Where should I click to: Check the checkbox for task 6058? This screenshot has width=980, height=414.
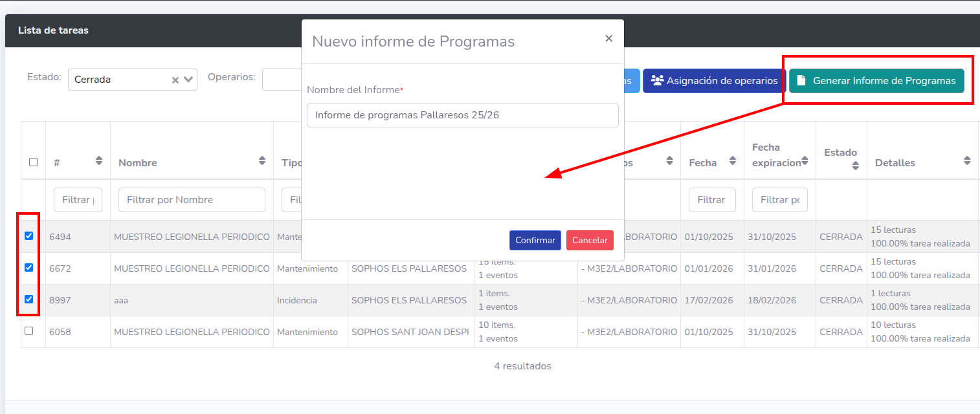(28, 331)
